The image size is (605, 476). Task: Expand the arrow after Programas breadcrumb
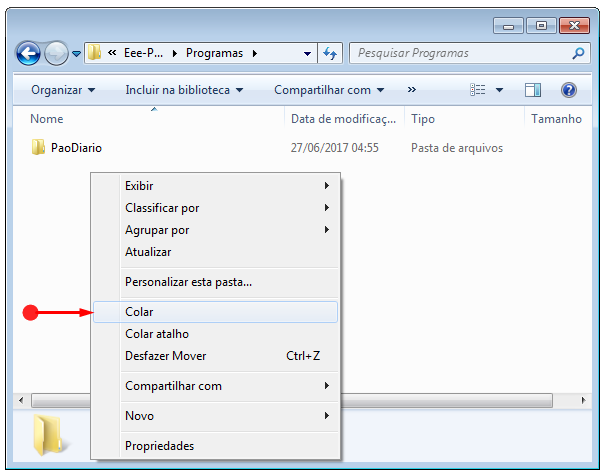(x=255, y=53)
